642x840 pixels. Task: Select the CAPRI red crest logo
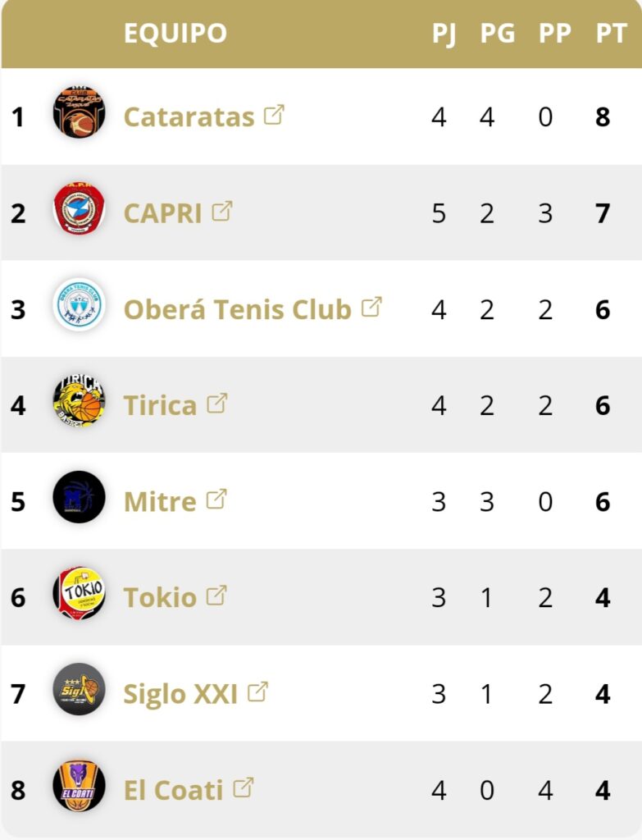(80, 208)
